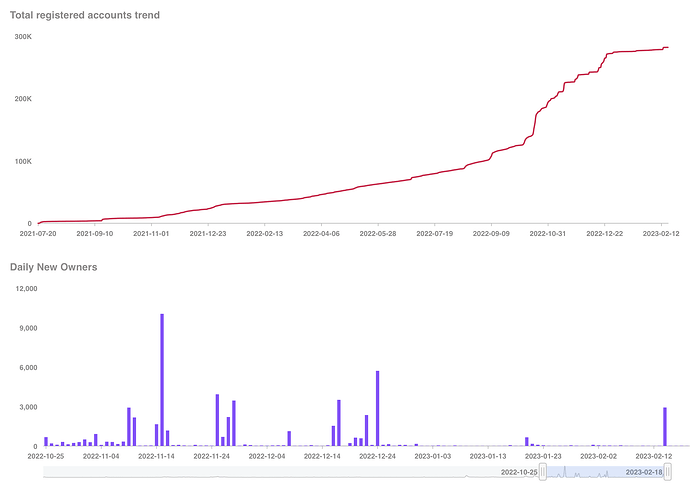
Task: Click the 'Daily New Owners' chart title
Action: coord(54,267)
